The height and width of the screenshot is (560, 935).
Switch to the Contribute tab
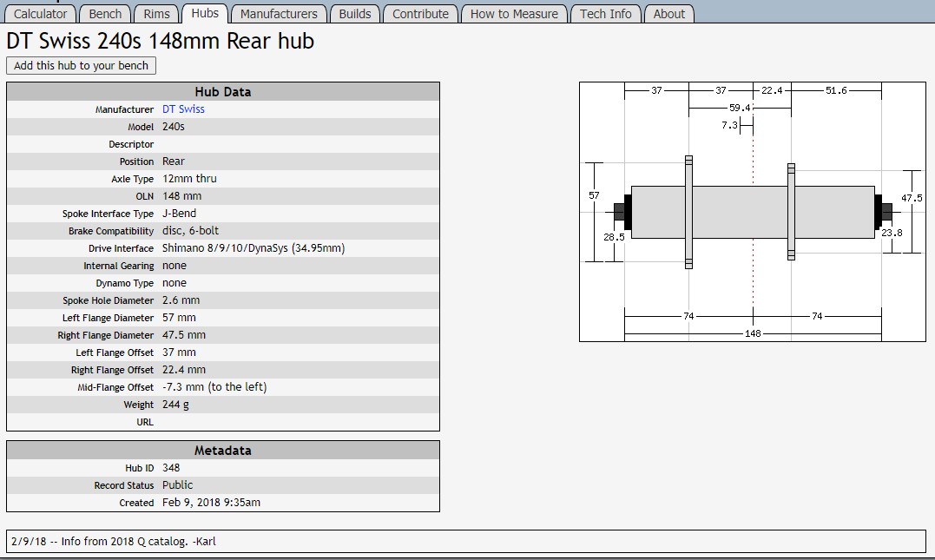click(420, 14)
